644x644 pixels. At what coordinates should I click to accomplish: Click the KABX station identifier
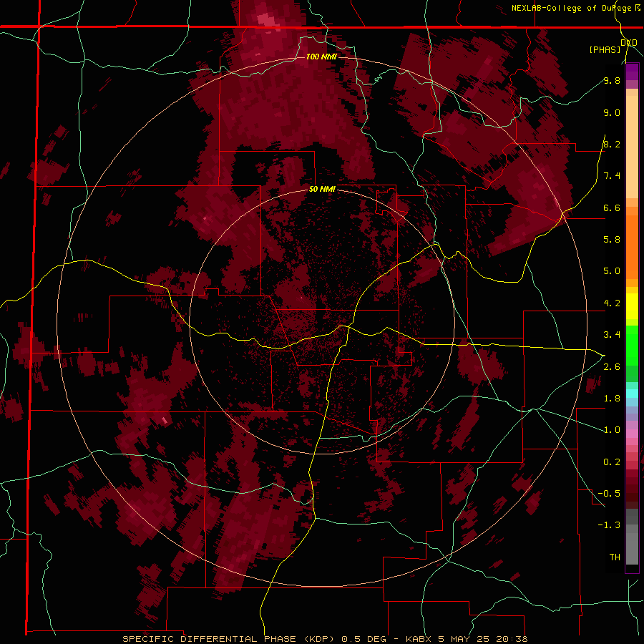(419, 639)
